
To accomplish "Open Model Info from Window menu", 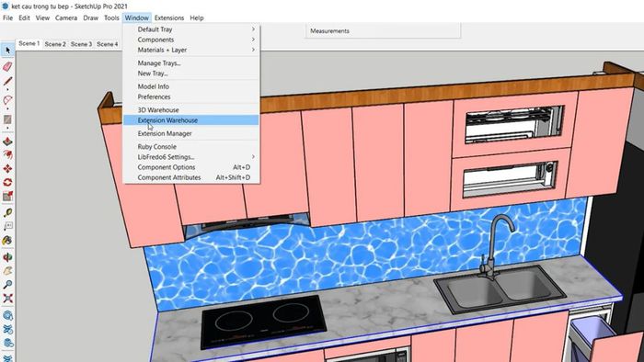I will (191, 86).
